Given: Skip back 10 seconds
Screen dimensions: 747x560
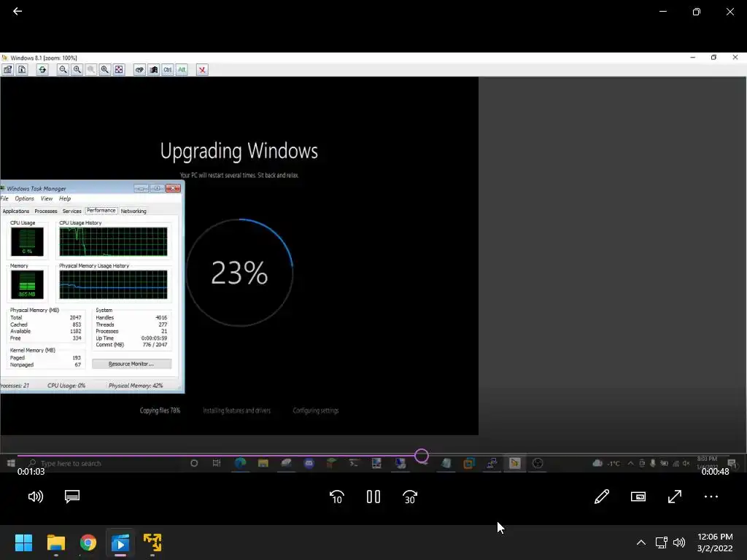Looking at the screenshot, I should tap(337, 497).
